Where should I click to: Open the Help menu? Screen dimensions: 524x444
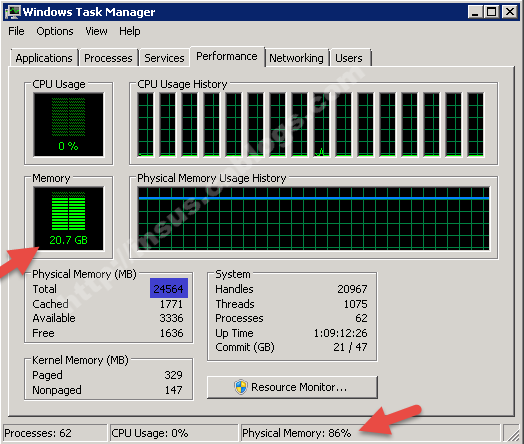(x=130, y=31)
